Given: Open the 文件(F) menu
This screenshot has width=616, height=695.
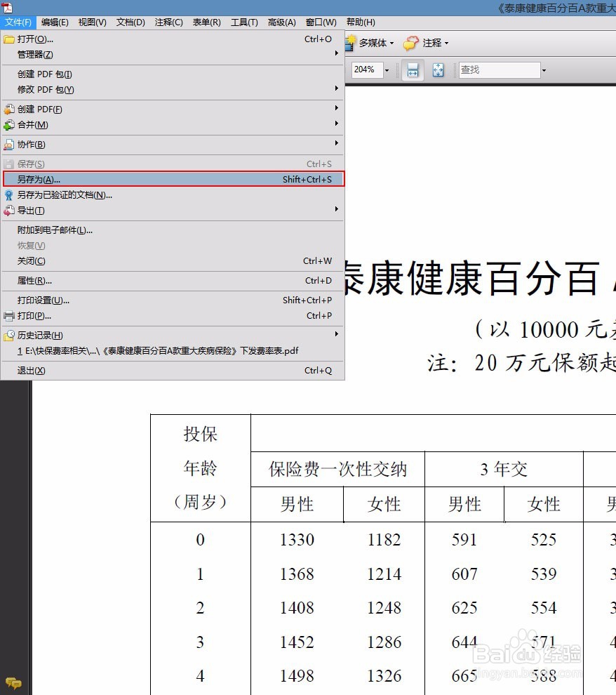Looking at the screenshot, I should click(x=18, y=22).
